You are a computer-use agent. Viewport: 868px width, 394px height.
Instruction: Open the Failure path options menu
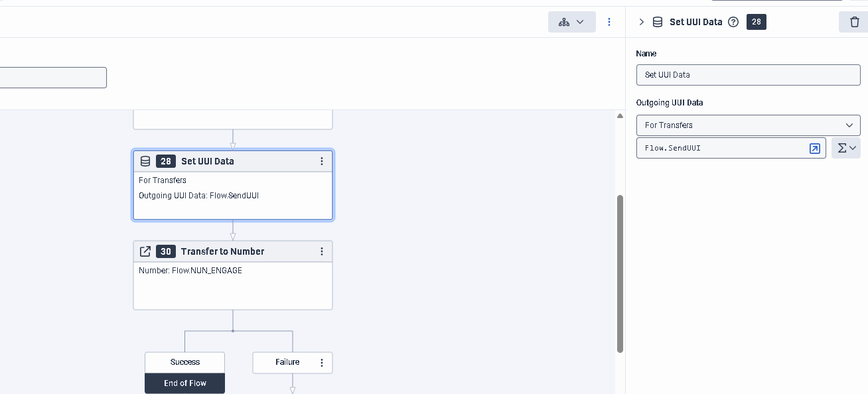coord(322,362)
